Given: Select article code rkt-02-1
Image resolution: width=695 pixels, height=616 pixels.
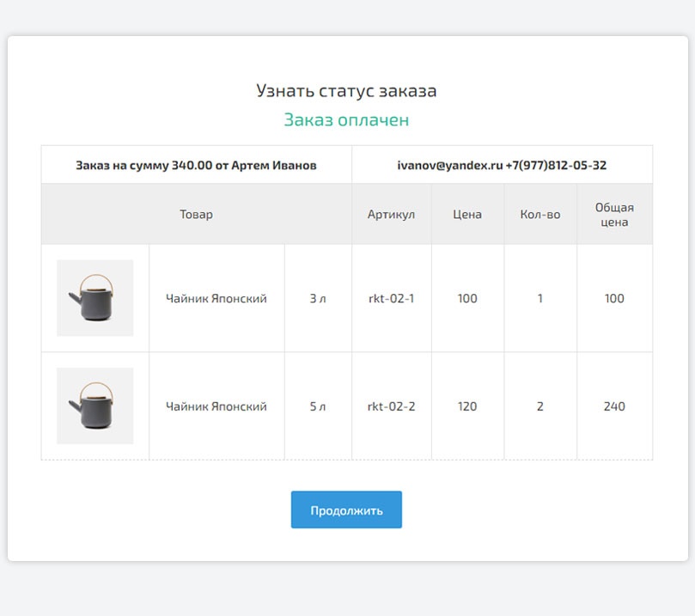Looking at the screenshot, I should coord(391,299).
